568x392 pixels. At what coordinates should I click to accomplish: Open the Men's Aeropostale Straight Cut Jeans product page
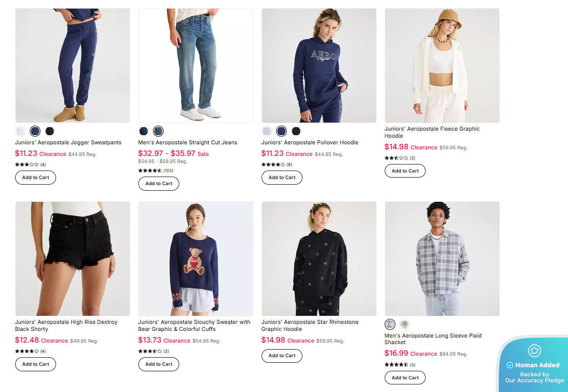tap(187, 142)
